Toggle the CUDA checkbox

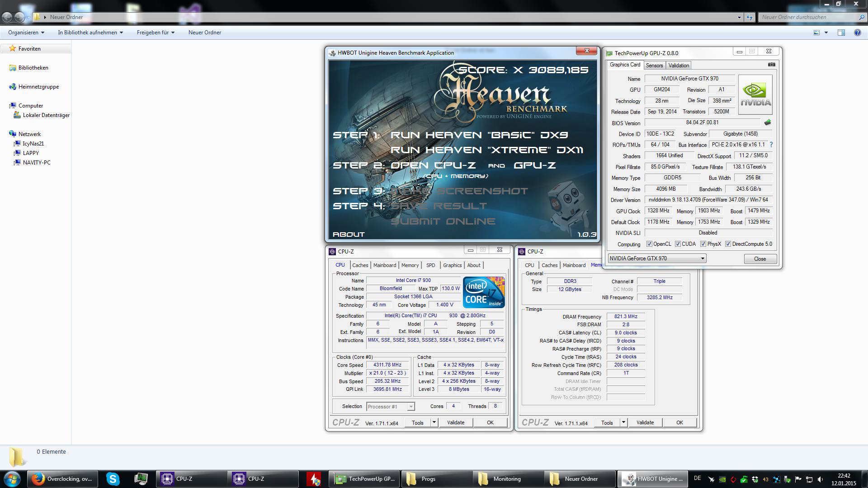[678, 244]
